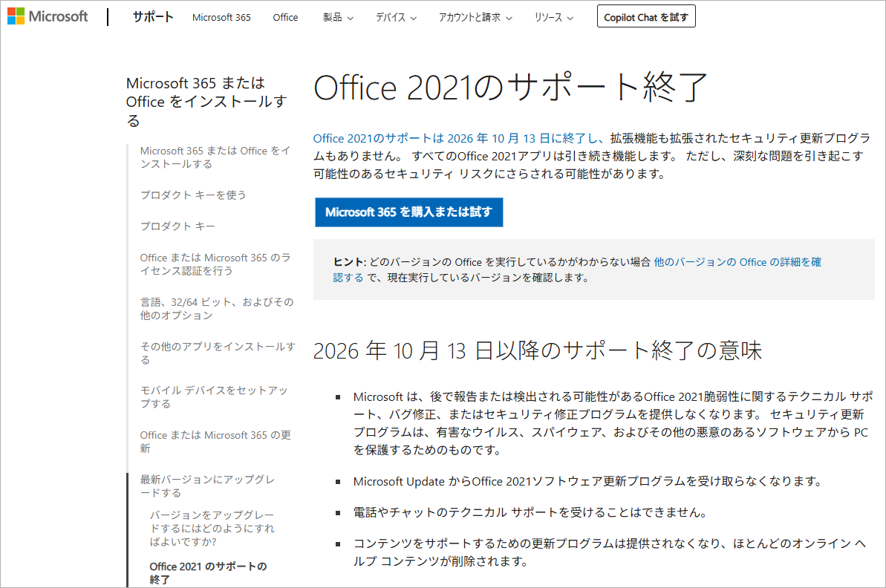Open the Microsoft 365 menu item
This screenshot has width=886, height=588.
point(221,17)
